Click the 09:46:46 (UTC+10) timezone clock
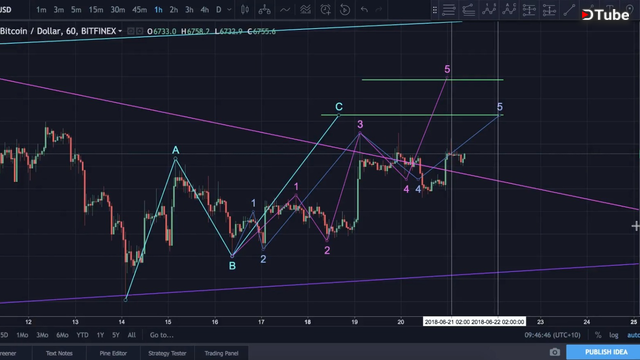The width and height of the screenshot is (640, 360). click(x=552, y=335)
